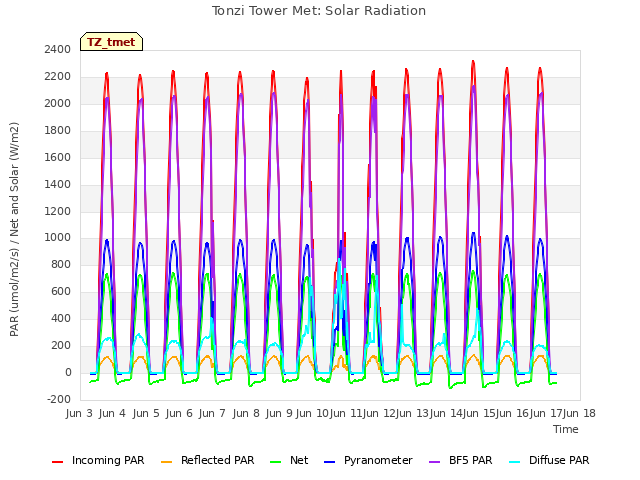Click the blue Pyranometer legend swatch
Screen dimensions: 640x480
pyautogui.click(x=329, y=462)
